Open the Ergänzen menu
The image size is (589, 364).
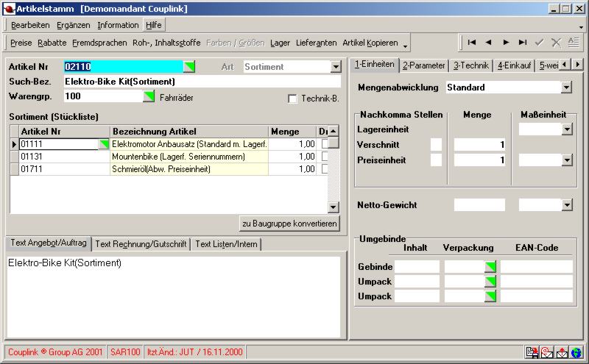click(x=74, y=25)
